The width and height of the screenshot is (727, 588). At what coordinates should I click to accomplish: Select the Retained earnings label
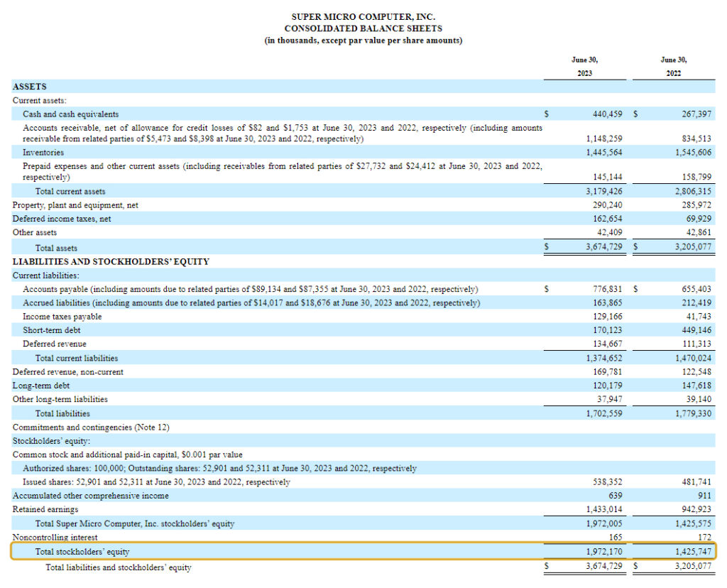point(45,510)
